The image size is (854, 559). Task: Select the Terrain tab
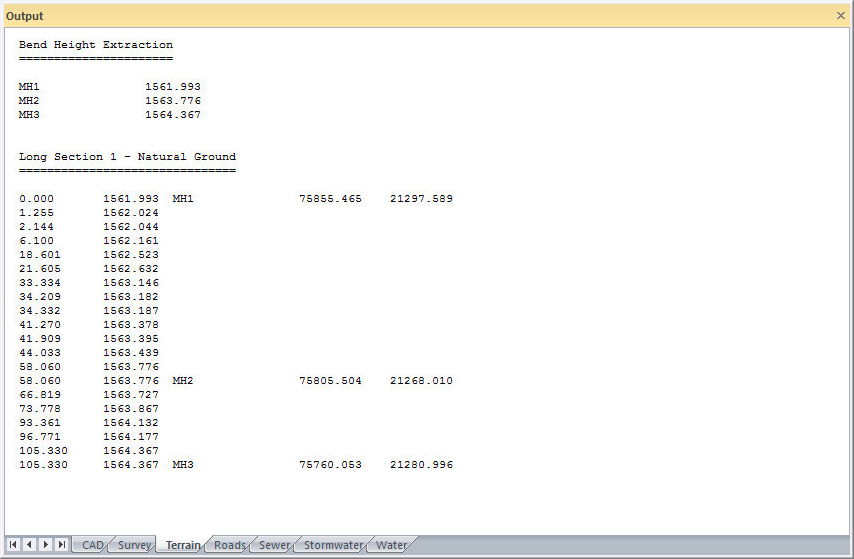coord(183,546)
